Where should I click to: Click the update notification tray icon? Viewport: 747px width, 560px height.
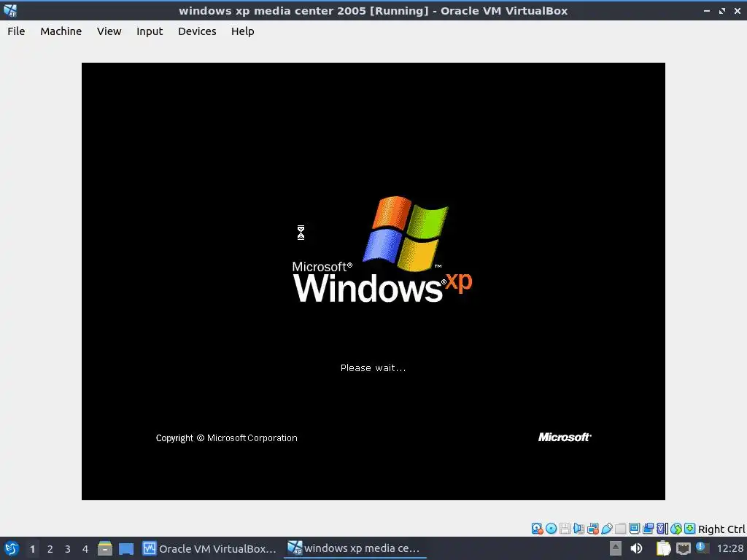coord(702,548)
